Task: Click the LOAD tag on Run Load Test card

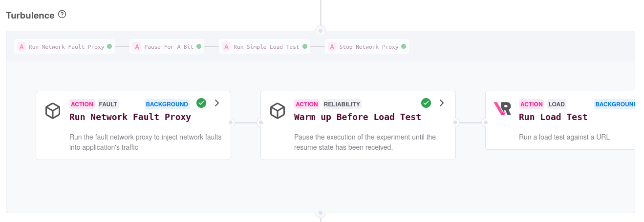Action: (x=557, y=104)
